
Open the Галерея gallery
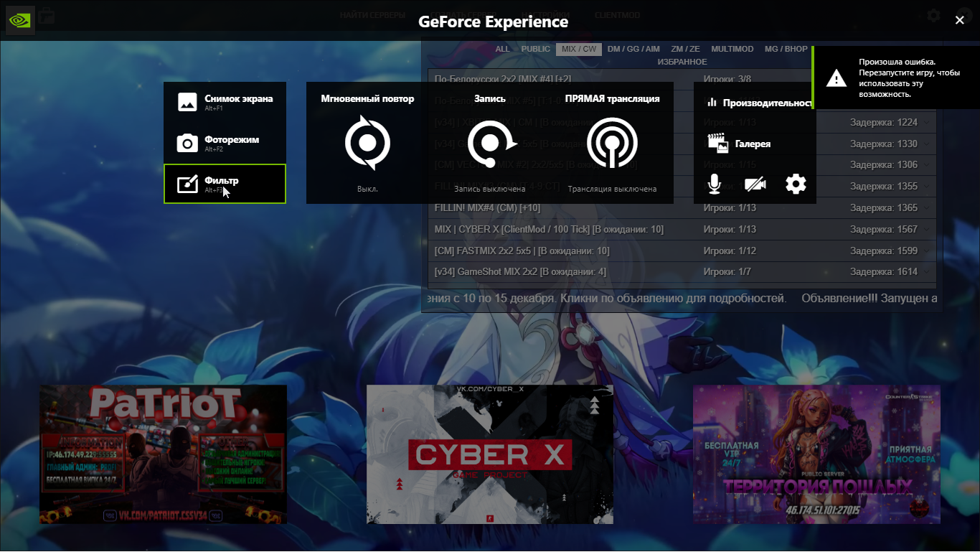coord(739,144)
